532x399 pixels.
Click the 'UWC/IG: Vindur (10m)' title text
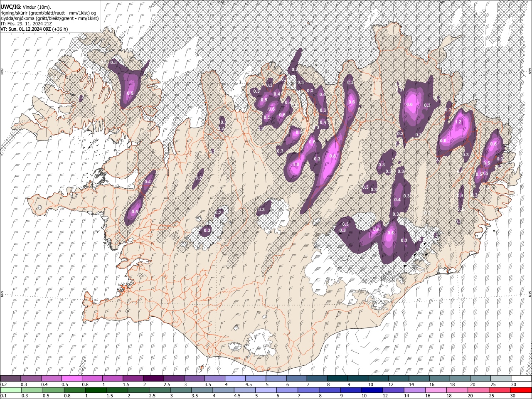tap(26, 7)
